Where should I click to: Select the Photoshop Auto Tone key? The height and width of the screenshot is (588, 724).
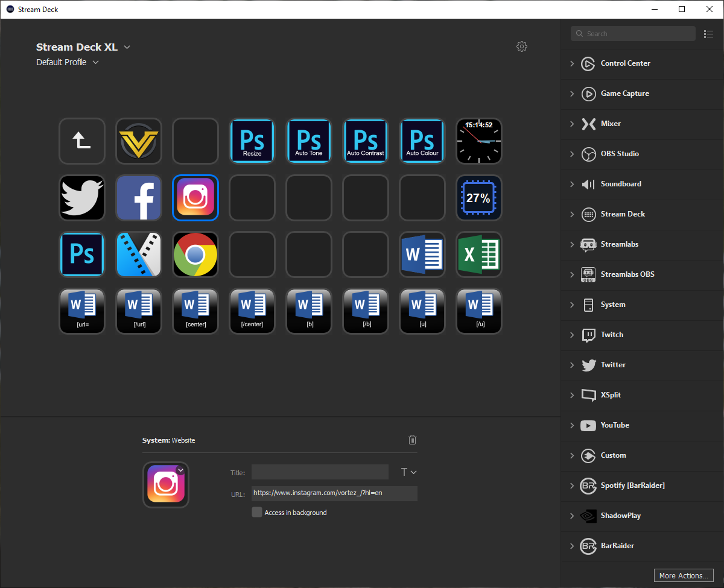tap(309, 141)
